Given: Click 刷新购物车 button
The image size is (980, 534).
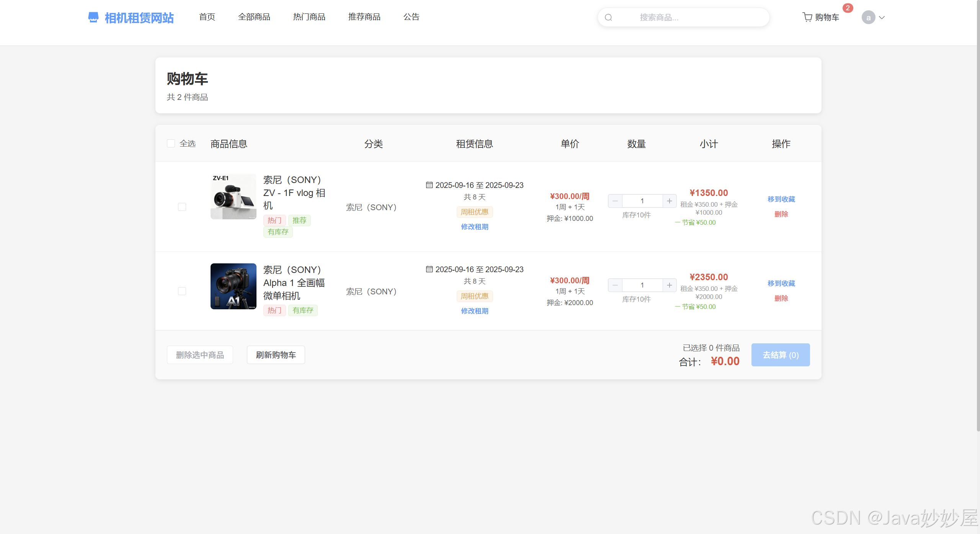Looking at the screenshot, I should 276,355.
